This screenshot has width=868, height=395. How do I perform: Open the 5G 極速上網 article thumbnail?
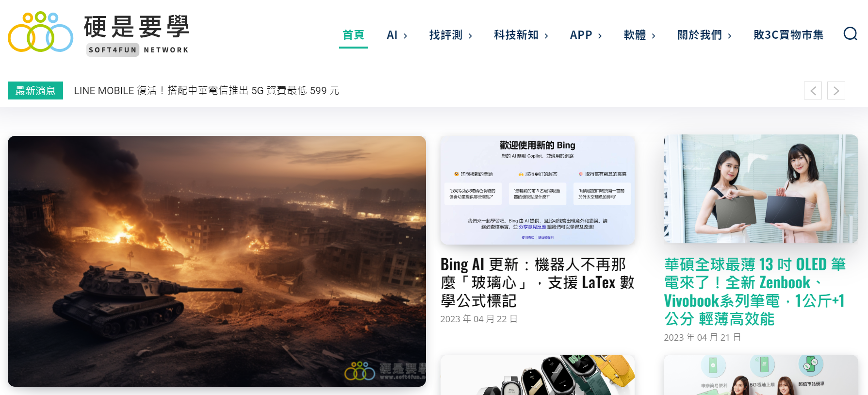click(x=761, y=375)
